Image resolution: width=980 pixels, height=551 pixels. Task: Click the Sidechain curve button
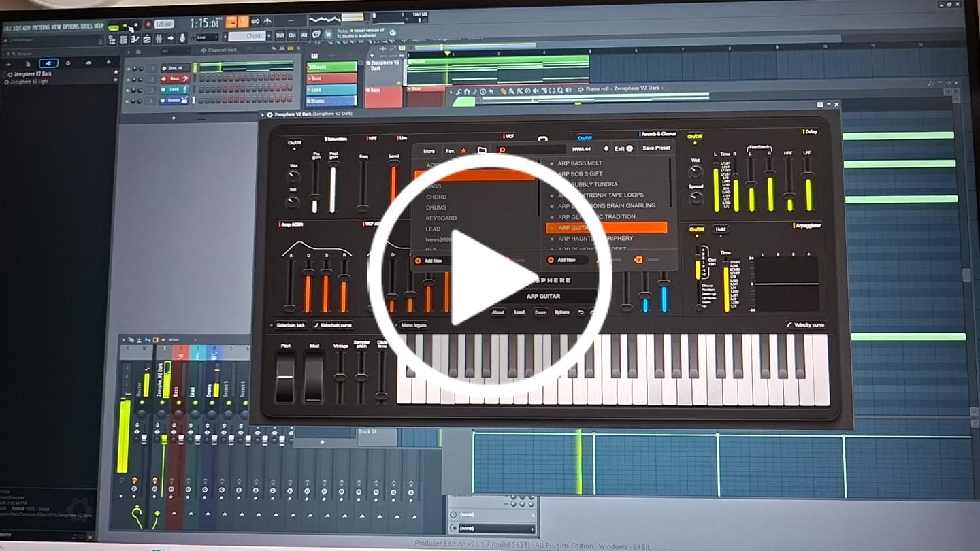(333, 325)
